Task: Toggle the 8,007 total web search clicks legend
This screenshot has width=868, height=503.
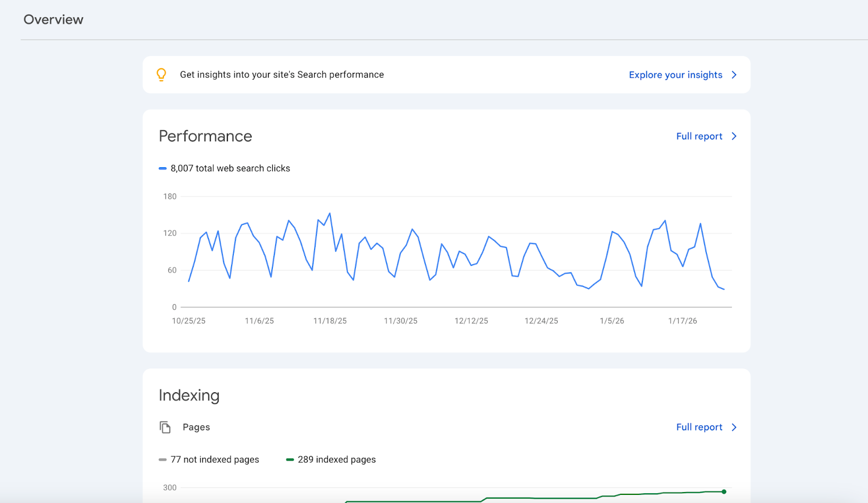Action: [x=230, y=168]
